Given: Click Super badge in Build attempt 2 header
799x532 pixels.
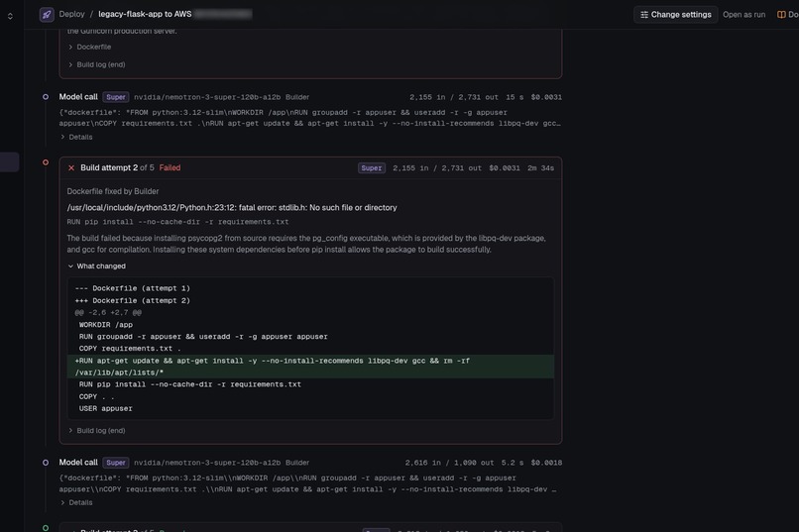Looking at the screenshot, I should click(372, 168).
